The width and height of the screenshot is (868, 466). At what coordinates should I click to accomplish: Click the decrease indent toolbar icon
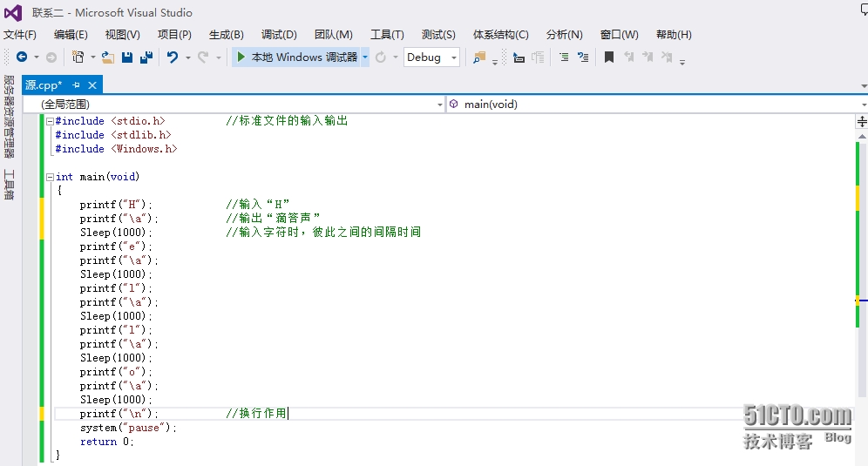(x=519, y=57)
